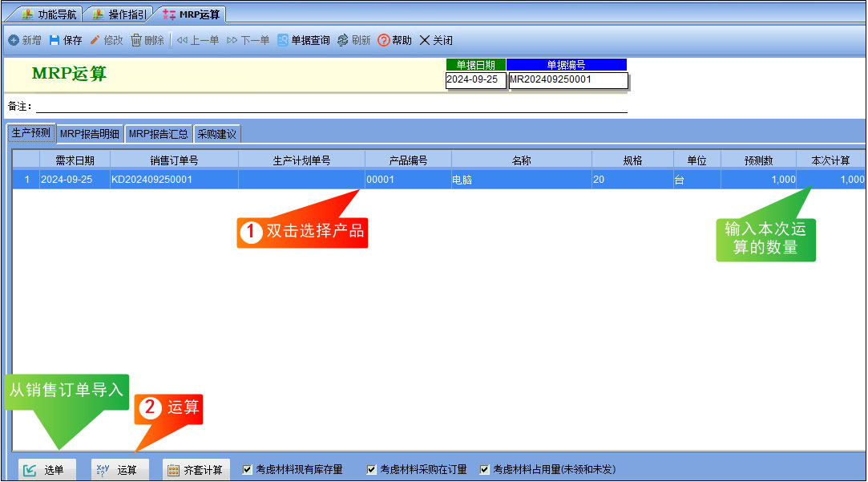Image resolution: width=868 pixels, height=482 pixels.
Task: Switch to the 采购建议 tab
Action: click(217, 134)
